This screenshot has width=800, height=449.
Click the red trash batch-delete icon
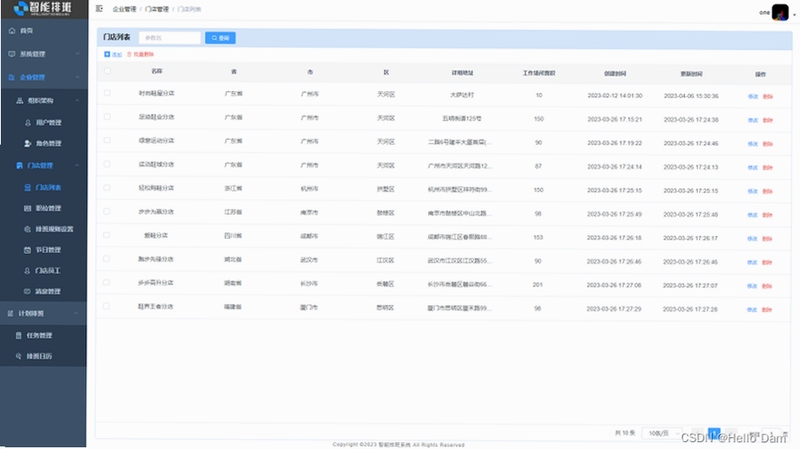pyautogui.click(x=129, y=54)
